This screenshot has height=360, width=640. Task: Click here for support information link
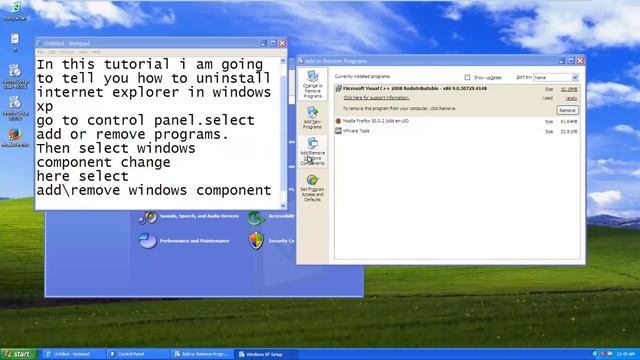[x=376, y=98]
